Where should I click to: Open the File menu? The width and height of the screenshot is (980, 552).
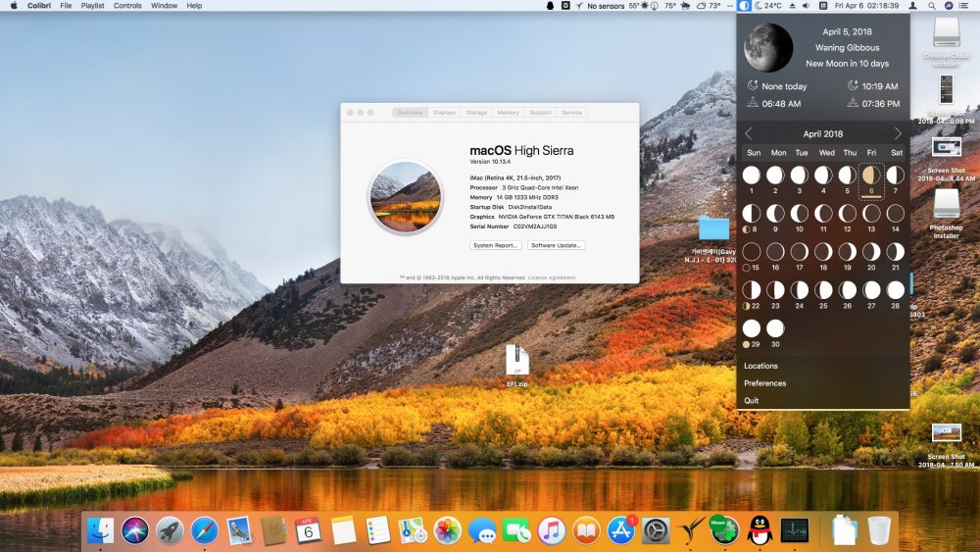[x=66, y=6]
